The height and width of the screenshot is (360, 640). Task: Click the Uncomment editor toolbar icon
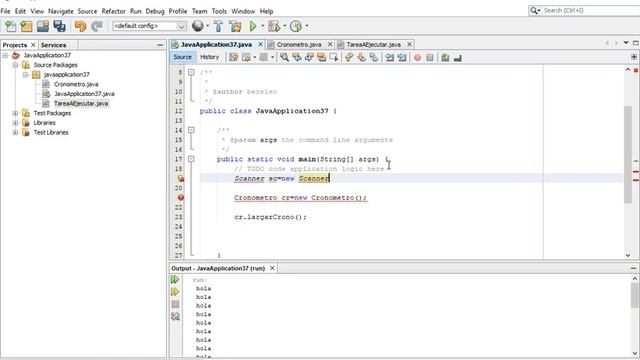pyautogui.click(x=458, y=58)
